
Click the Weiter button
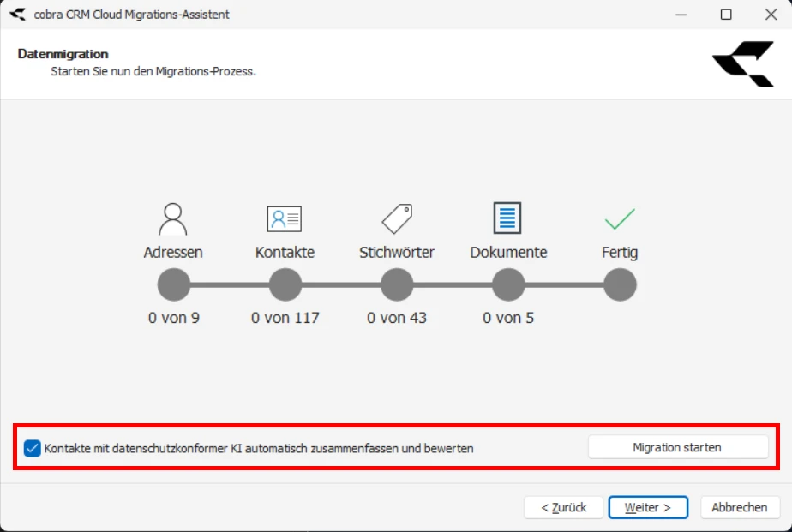(648, 507)
